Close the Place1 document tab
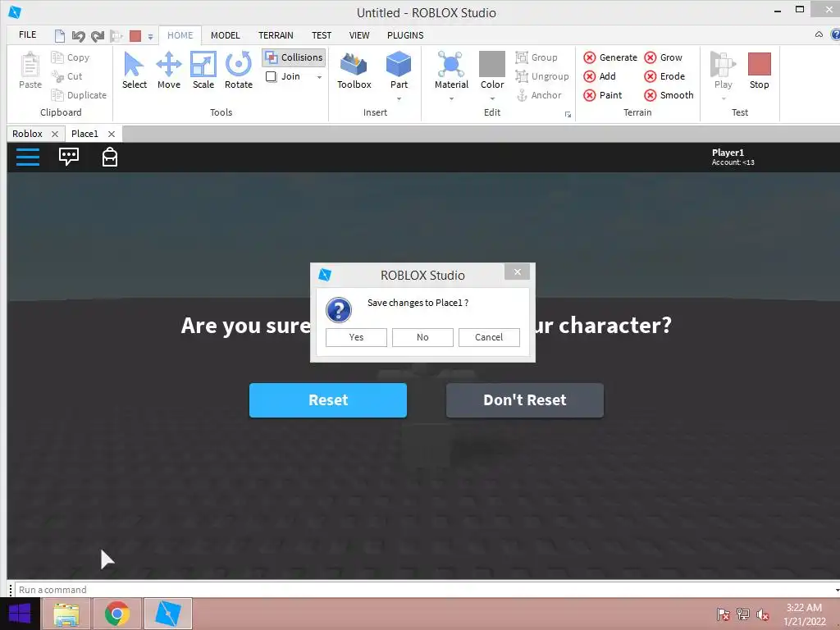The width and height of the screenshot is (840, 630). pos(112,134)
